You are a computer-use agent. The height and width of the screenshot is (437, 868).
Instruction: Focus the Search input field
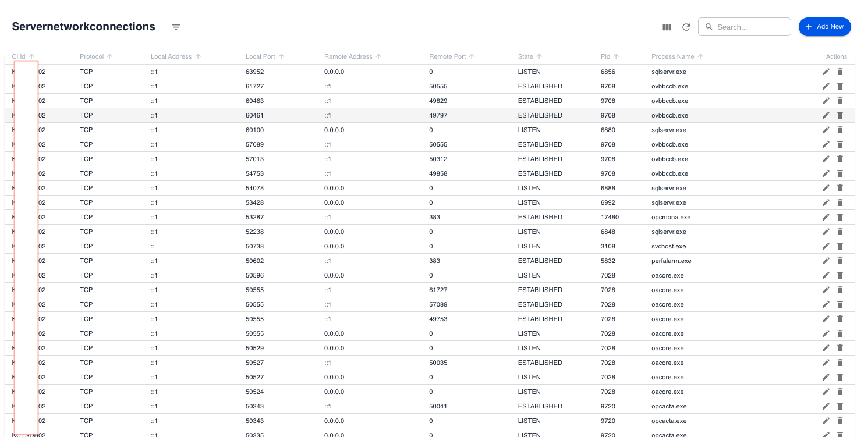pyautogui.click(x=750, y=27)
